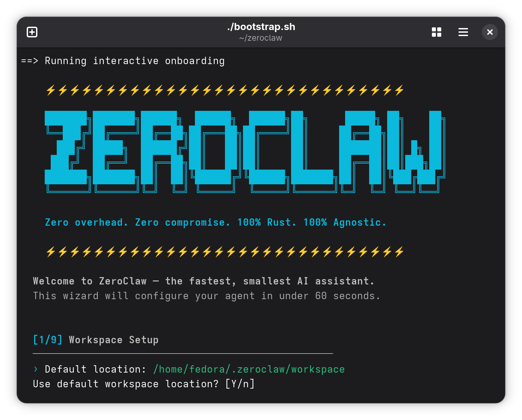The width and height of the screenshot is (522, 420).
Task: Click the [1/9] step indicator
Action: click(x=48, y=340)
